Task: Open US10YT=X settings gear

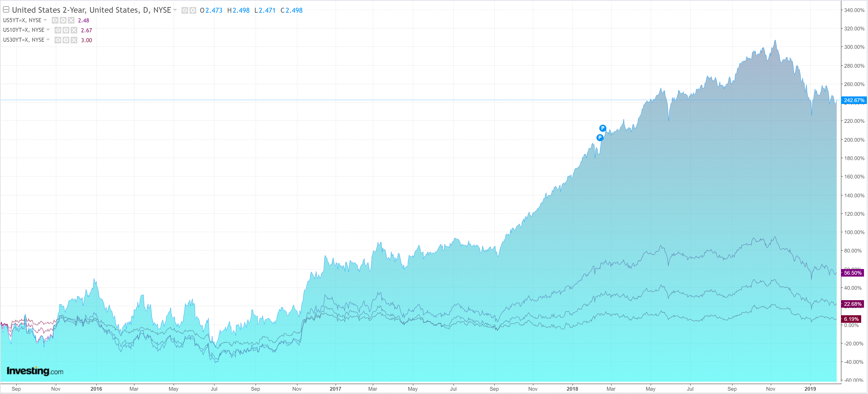Action: [x=66, y=30]
